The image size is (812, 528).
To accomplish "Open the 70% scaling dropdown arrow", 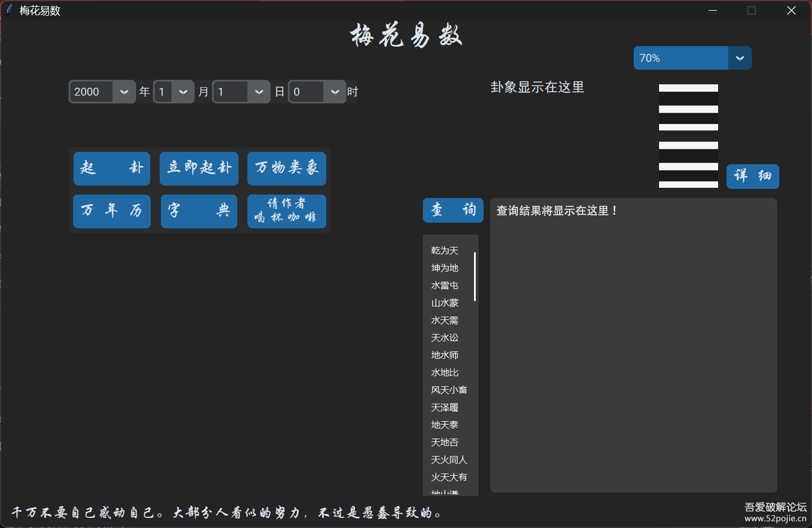I will [740, 58].
